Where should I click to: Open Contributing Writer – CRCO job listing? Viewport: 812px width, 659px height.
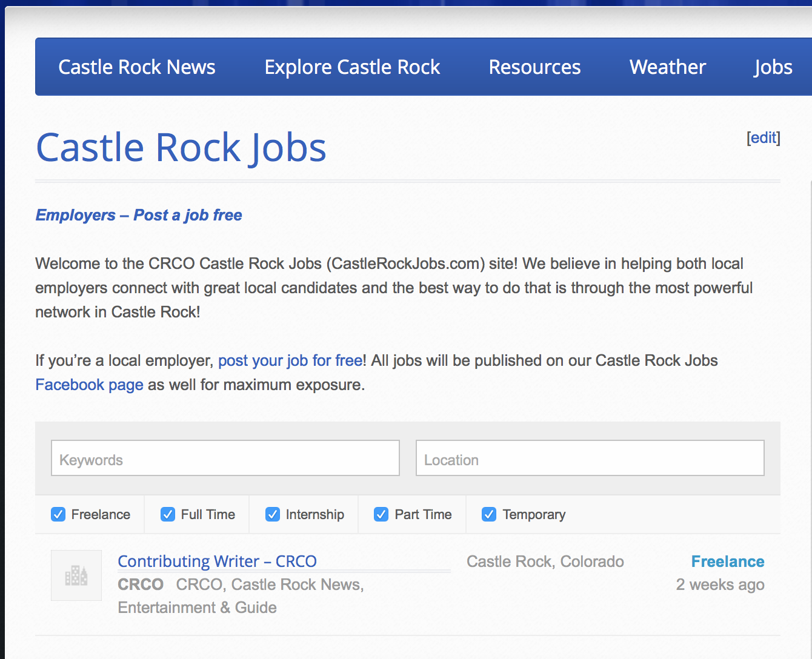pyautogui.click(x=217, y=561)
